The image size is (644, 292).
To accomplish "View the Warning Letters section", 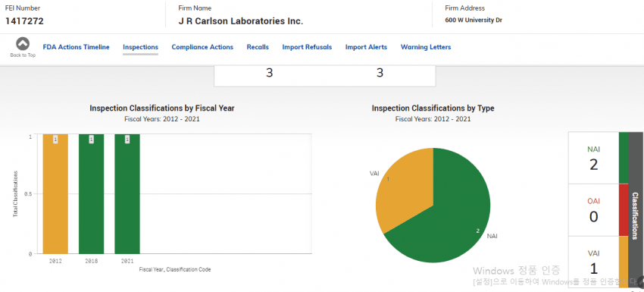I will pos(426,47).
